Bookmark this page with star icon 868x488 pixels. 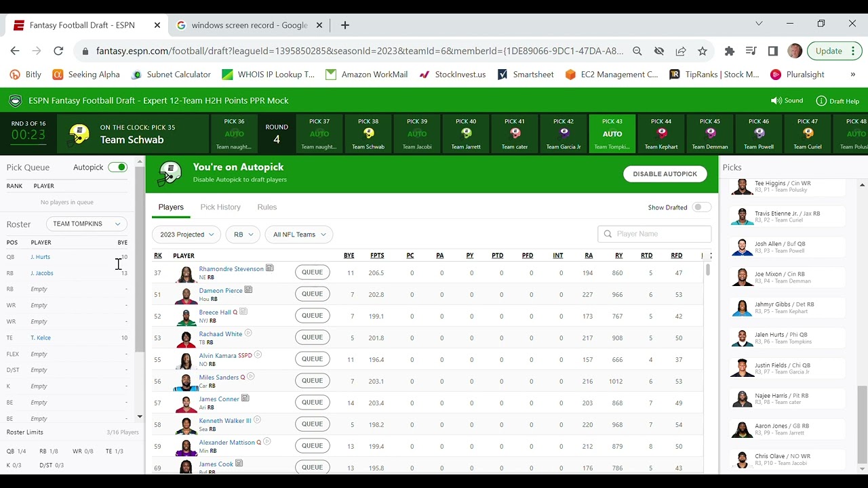click(703, 51)
